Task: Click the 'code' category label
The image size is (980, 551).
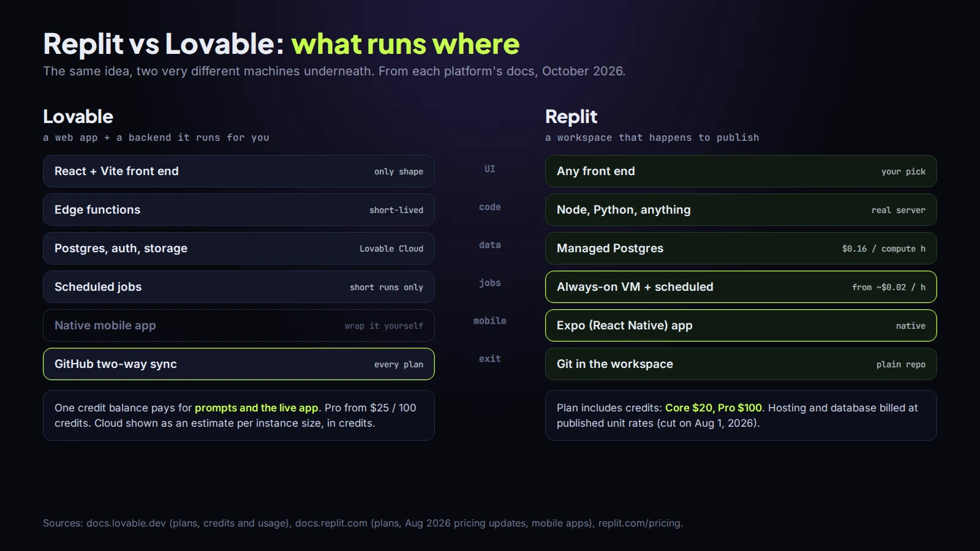Action: click(x=490, y=207)
